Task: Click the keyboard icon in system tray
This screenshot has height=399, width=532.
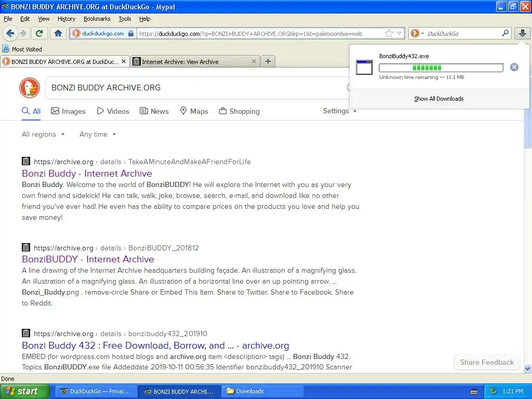Action: pos(474,392)
